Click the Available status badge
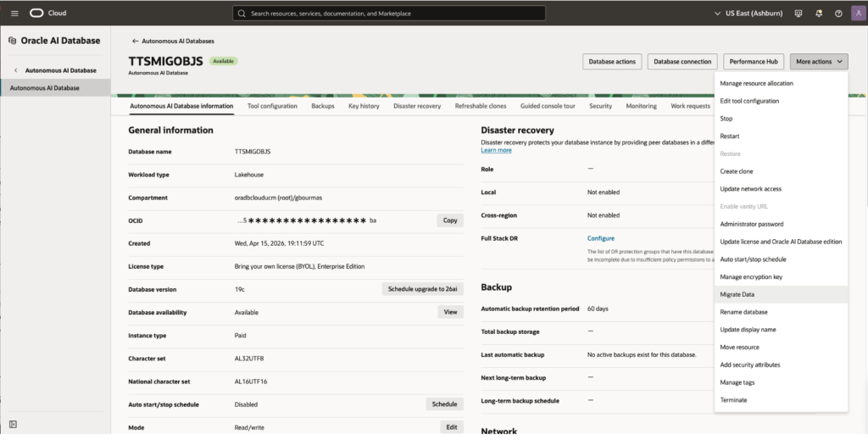 223,61
